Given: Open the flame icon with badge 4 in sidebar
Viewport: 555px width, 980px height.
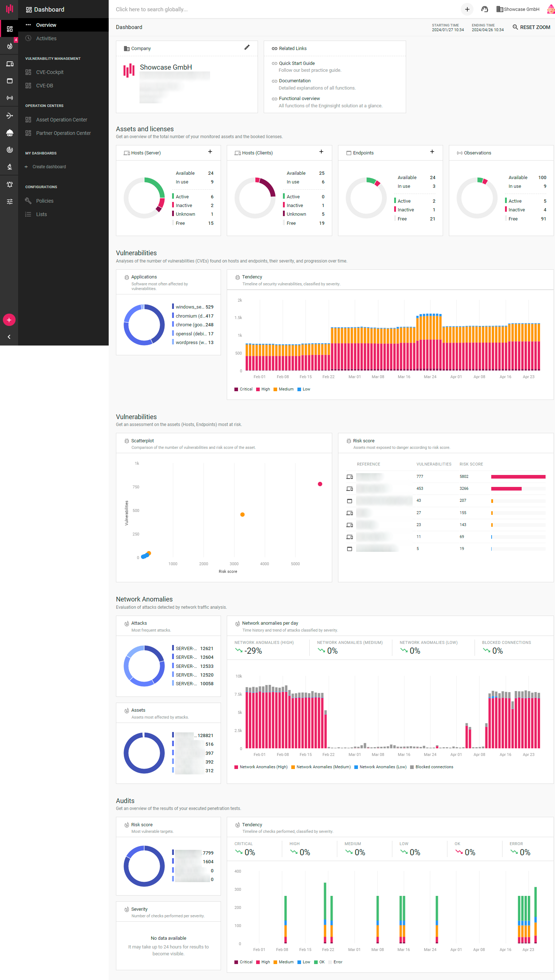Looking at the screenshot, I should (x=9, y=46).
